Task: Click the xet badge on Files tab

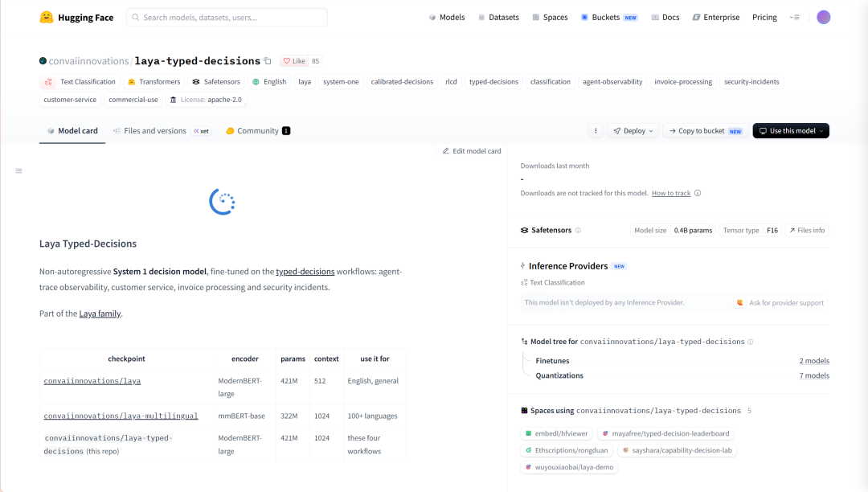Action: pyautogui.click(x=201, y=131)
